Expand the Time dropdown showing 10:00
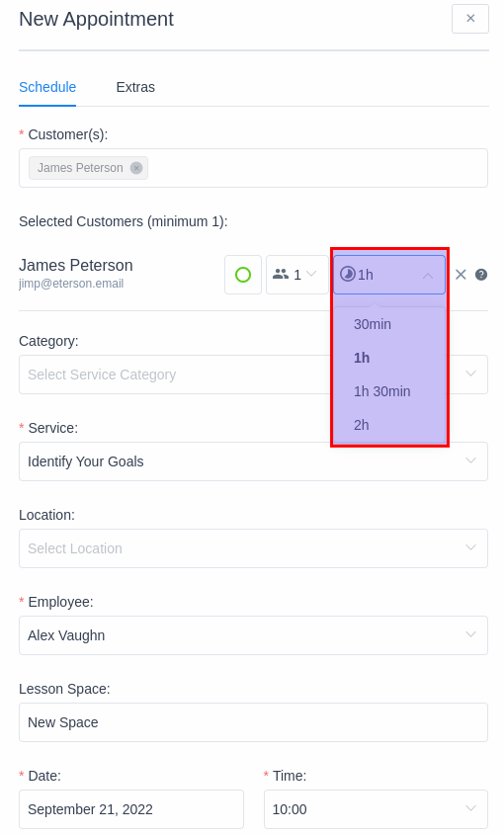 377,809
